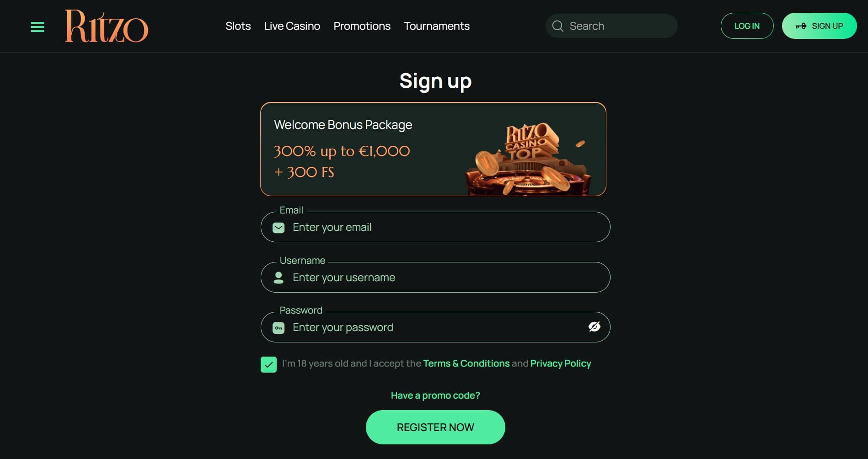868x459 pixels.
Task: Click the key icon on Sign Up button
Action: [801, 26]
